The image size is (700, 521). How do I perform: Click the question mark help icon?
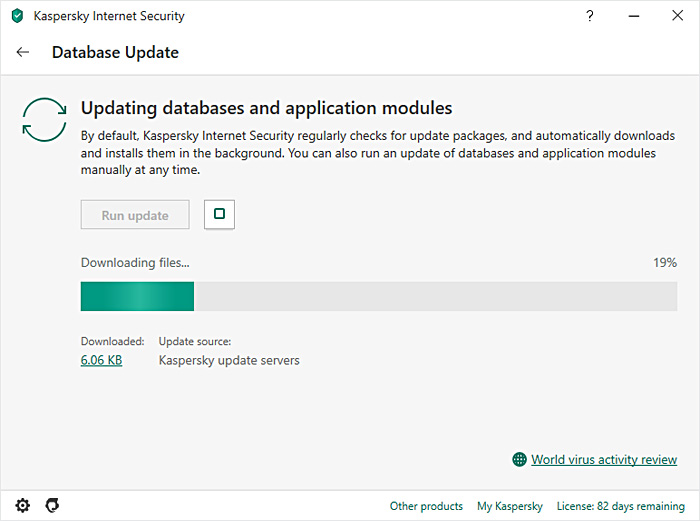(x=590, y=16)
